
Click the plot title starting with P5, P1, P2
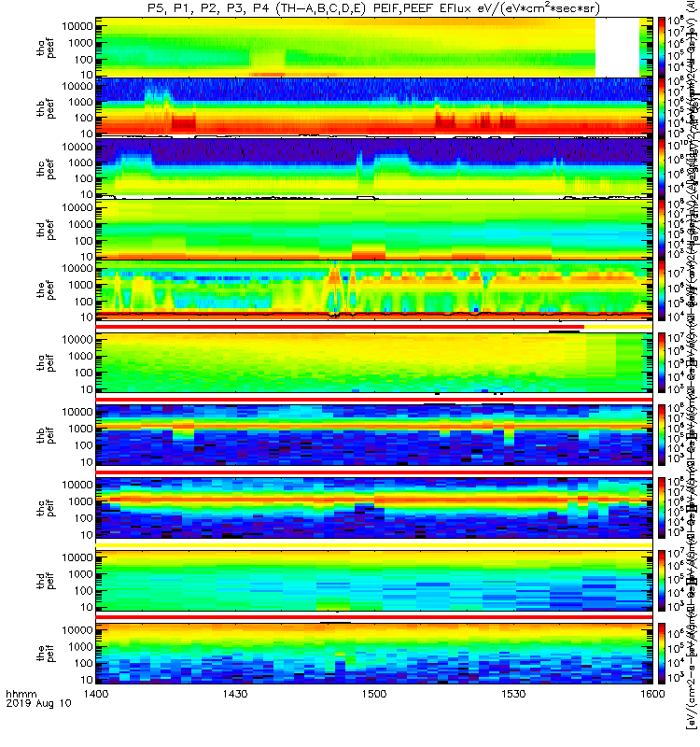coord(374,8)
